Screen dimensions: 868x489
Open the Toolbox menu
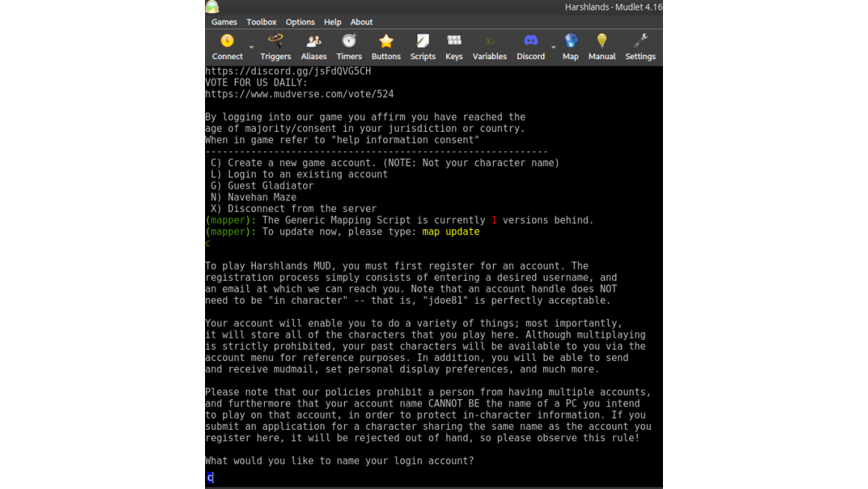(261, 22)
